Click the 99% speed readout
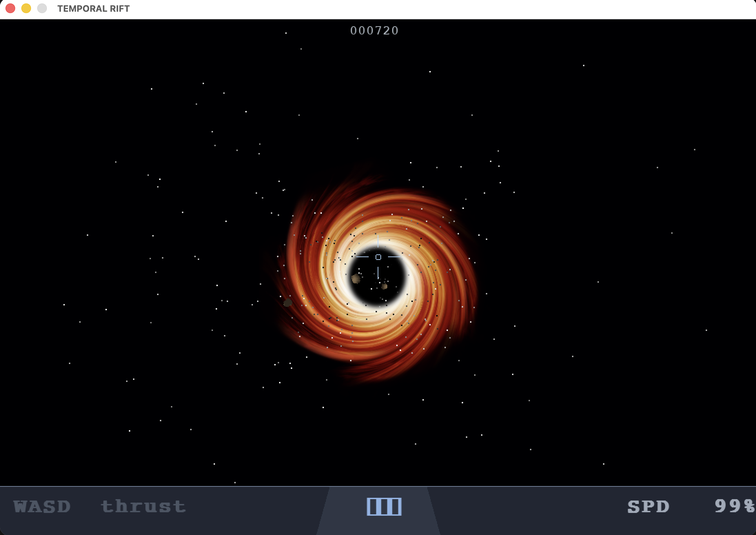This screenshot has height=535, width=756. pos(734,506)
